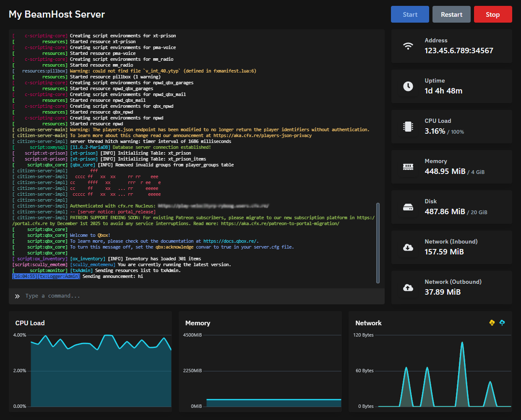The image size is (521, 420).
Task: Click the cyan outbound icon in Network chart
Action: 502,322
